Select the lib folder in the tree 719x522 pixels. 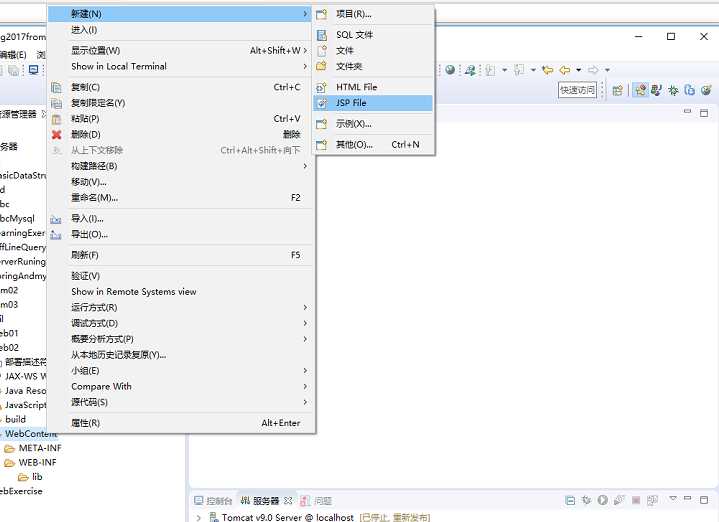click(x=30, y=477)
